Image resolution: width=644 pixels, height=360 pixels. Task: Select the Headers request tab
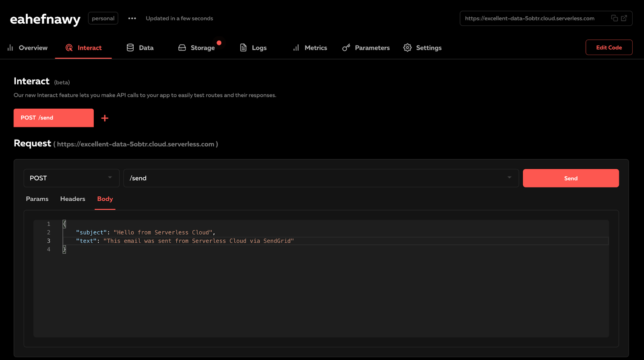72,199
